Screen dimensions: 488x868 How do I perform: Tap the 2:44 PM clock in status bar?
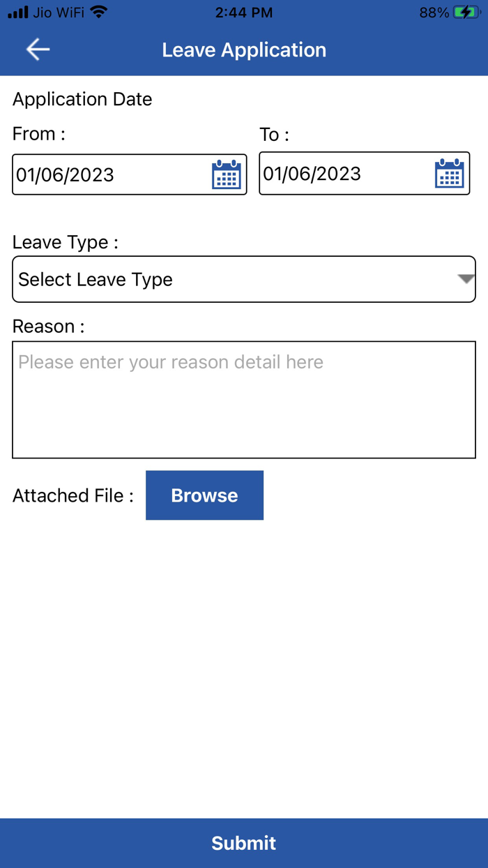[x=244, y=13]
